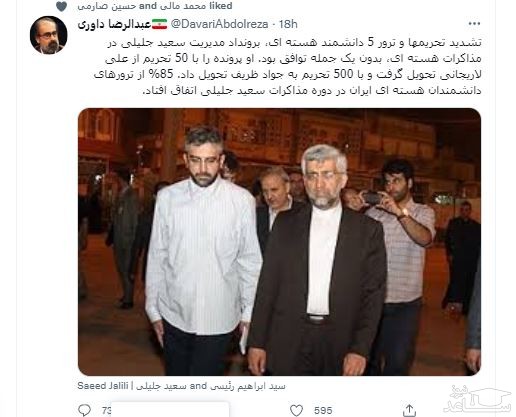
Task: Click the 595 likes count
Action: [x=323, y=410]
